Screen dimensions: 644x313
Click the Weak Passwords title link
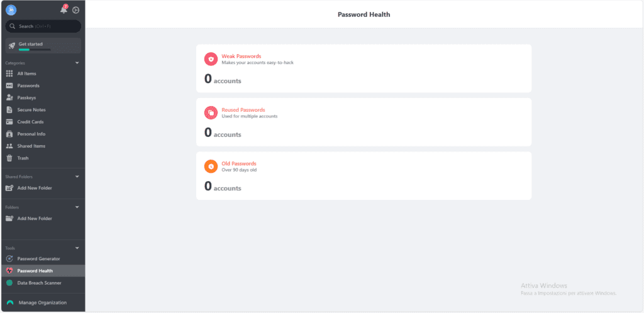241,56
